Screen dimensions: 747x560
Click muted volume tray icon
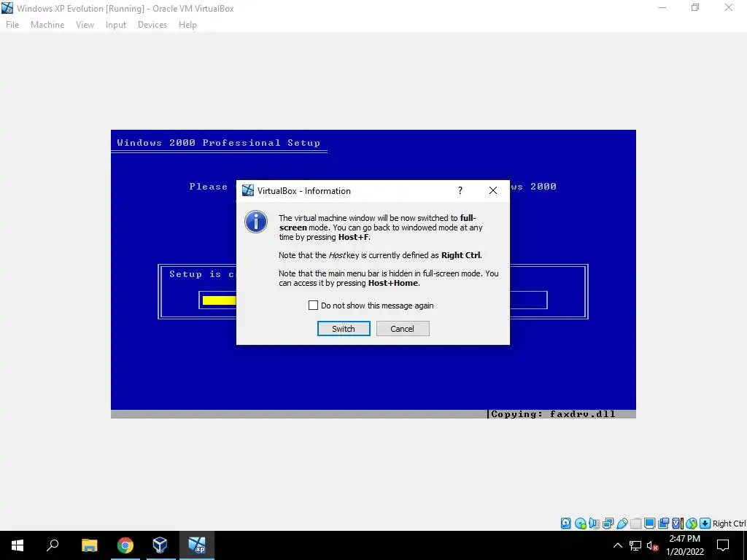[x=653, y=545]
